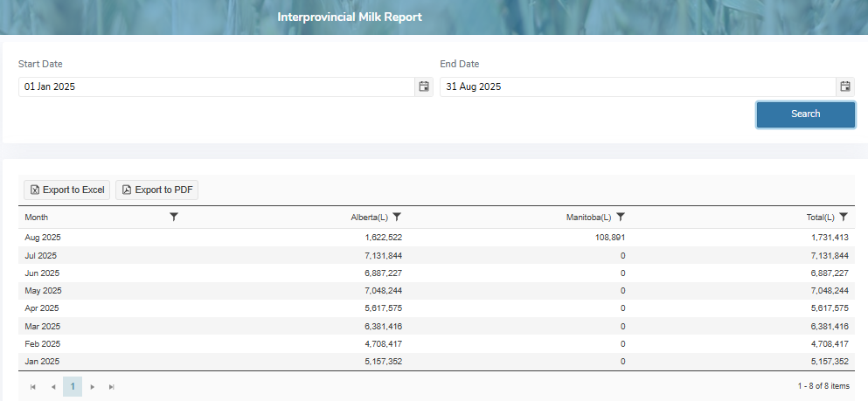Screen dimensions: 868x401
Task: Go to the next page of results
Action: (x=92, y=386)
